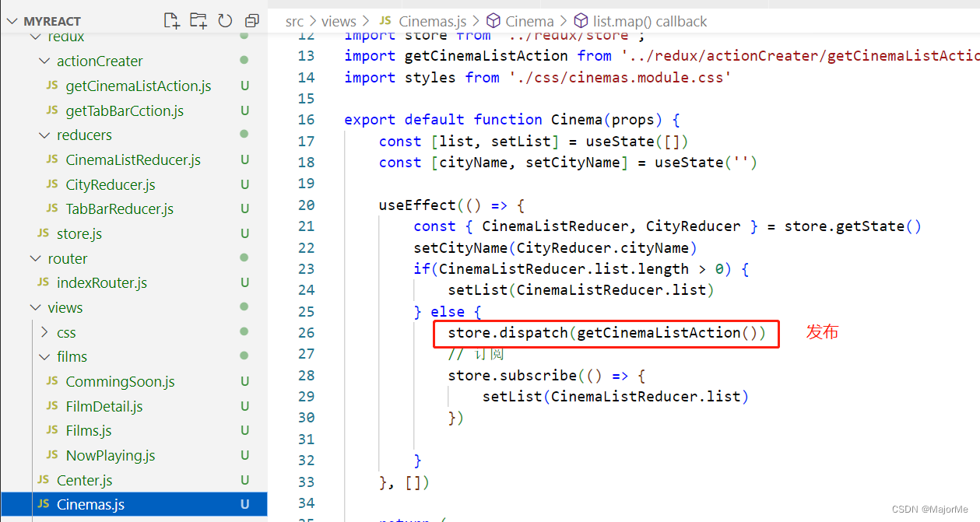Image resolution: width=980 pixels, height=522 pixels.
Task: Click the JS icon beside FilmDetail.js
Action: point(52,407)
